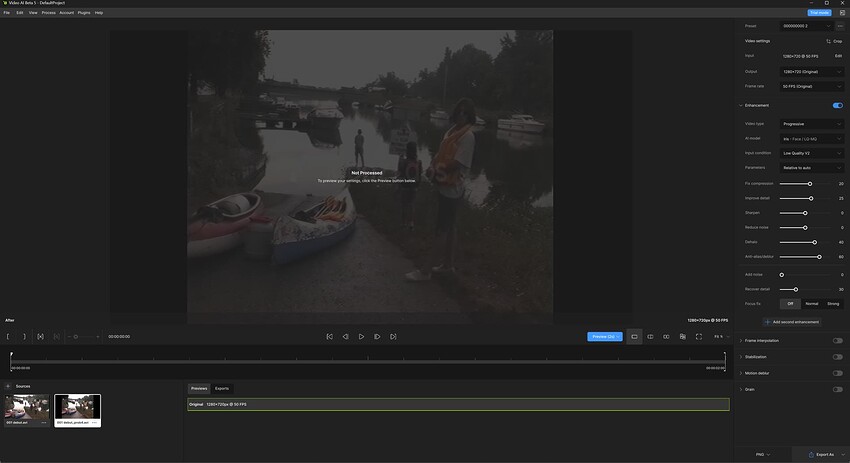Click the Crop tool icon

pos(834,41)
